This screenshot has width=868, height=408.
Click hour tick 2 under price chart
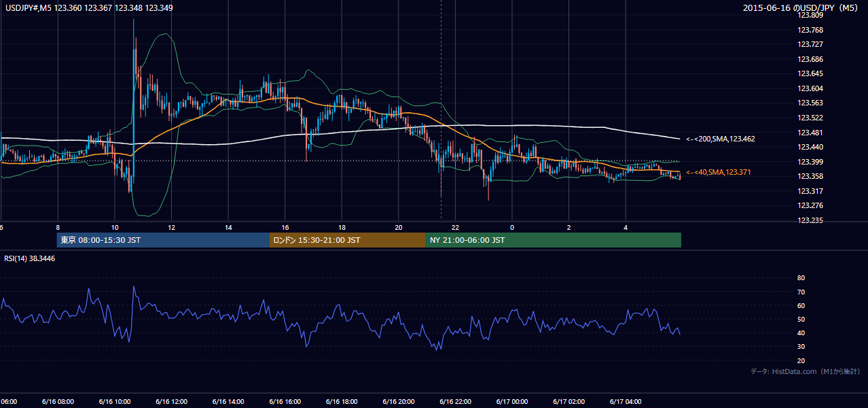click(569, 227)
